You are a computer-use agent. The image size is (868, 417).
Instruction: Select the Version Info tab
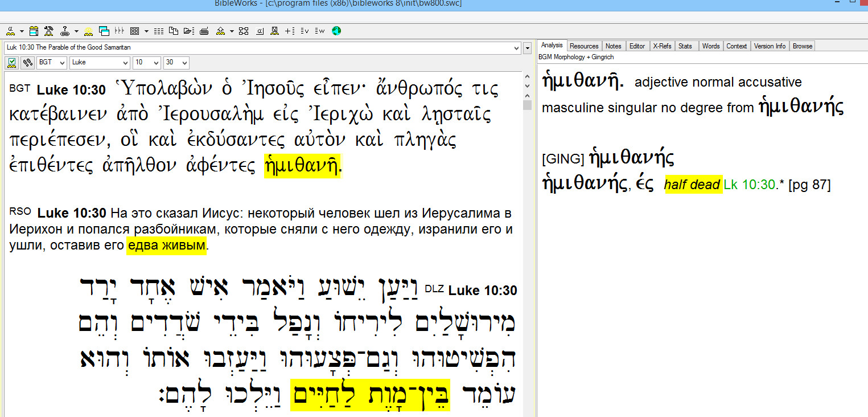(770, 46)
